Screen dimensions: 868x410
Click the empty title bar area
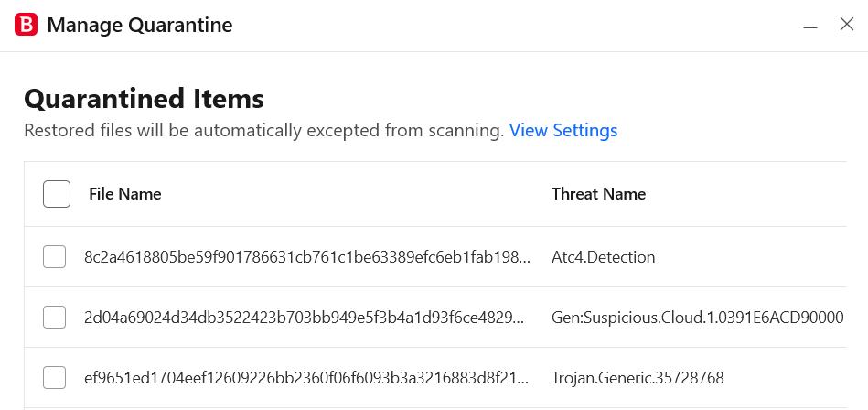point(515,26)
